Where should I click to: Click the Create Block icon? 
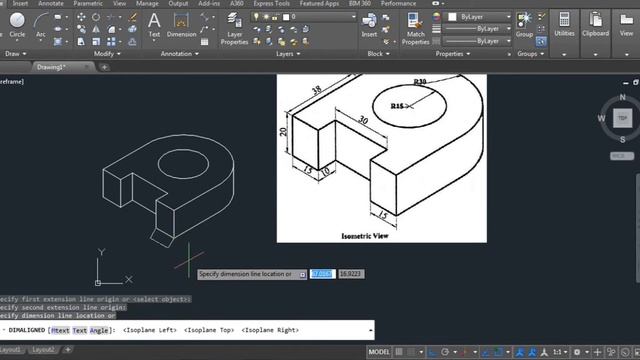[386, 17]
